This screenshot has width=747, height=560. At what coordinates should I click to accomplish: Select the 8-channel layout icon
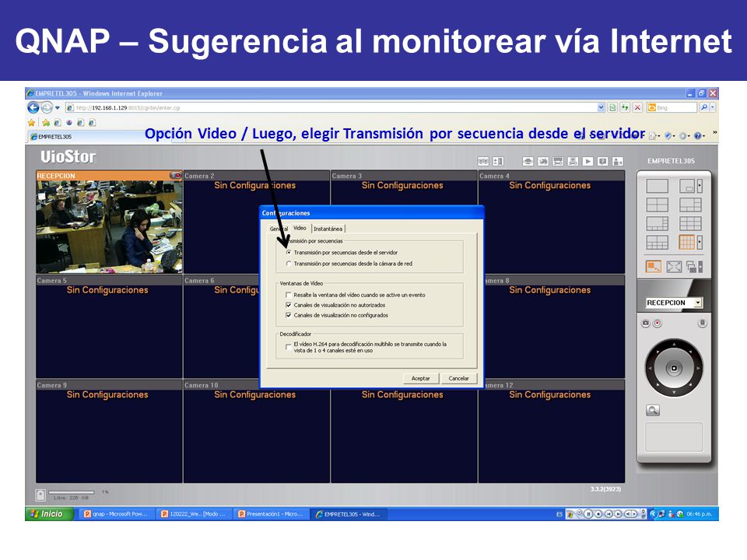(657, 223)
